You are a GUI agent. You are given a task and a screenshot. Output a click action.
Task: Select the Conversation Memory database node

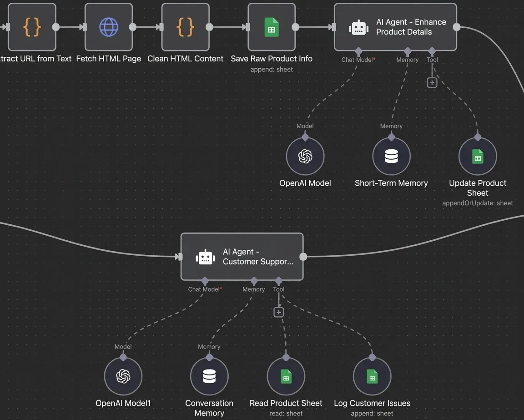209,376
